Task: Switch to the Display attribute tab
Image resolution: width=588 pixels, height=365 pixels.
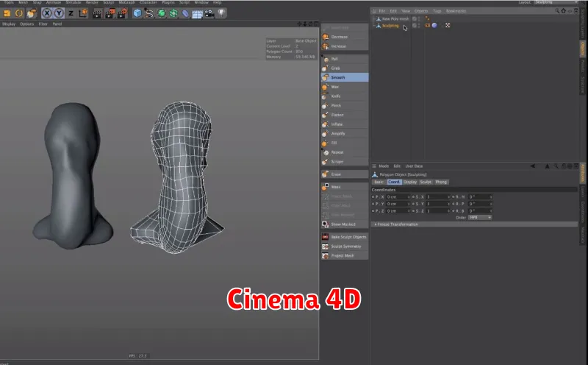Action: (x=410, y=182)
